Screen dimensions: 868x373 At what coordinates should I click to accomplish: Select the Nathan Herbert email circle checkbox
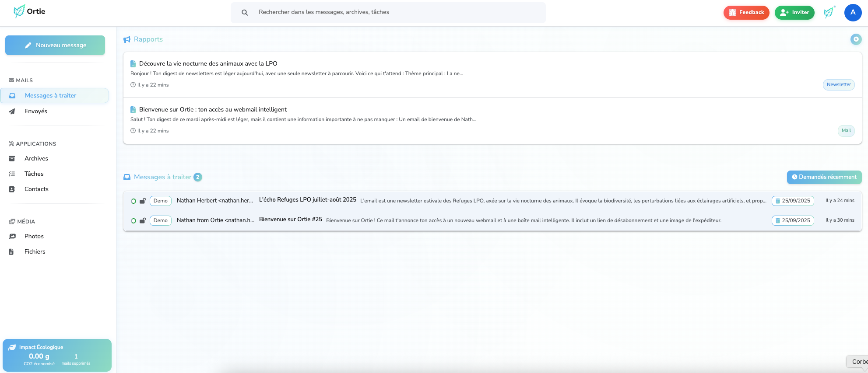(134, 201)
